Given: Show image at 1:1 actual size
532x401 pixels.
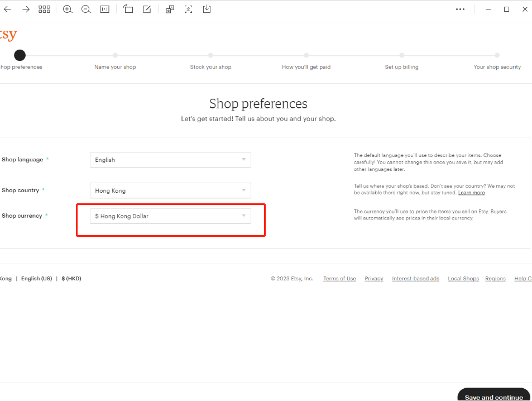Looking at the screenshot, I should [x=104, y=9].
